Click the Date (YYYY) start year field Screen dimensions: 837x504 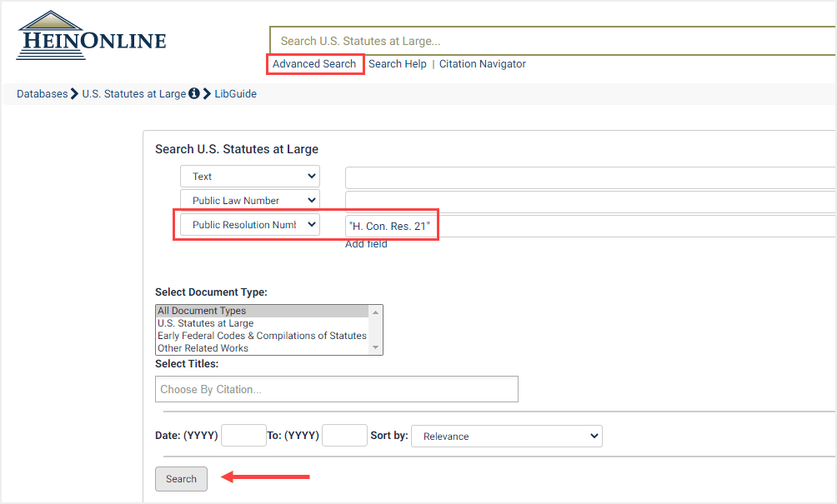click(243, 436)
